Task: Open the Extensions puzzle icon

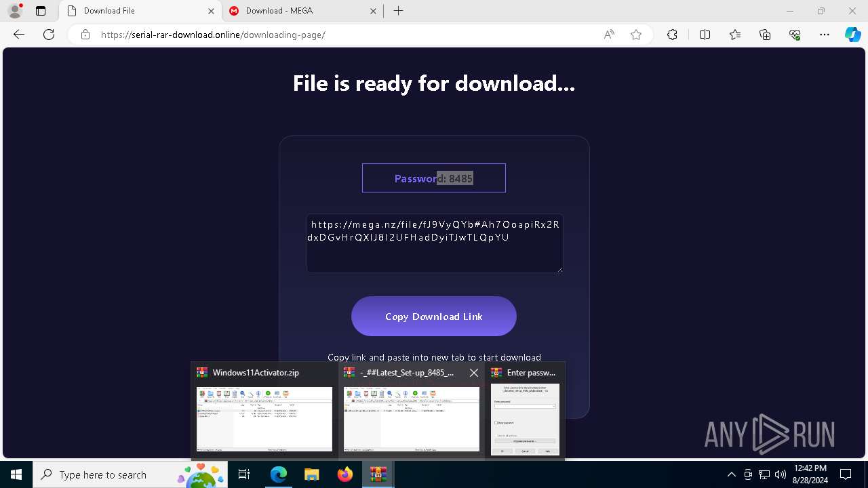Action: tap(672, 35)
